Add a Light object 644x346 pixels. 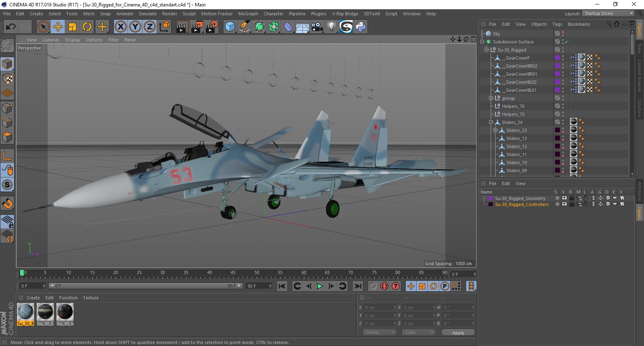[332, 27]
